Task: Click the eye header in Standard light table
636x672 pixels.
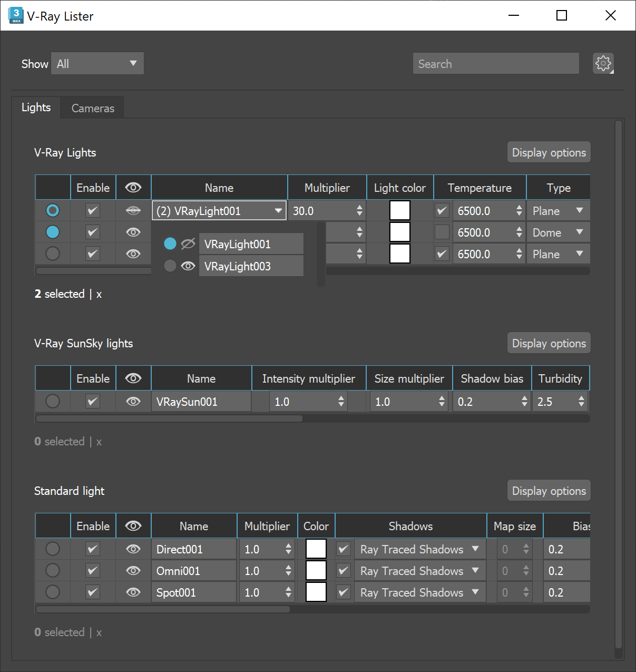Action: click(x=133, y=525)
